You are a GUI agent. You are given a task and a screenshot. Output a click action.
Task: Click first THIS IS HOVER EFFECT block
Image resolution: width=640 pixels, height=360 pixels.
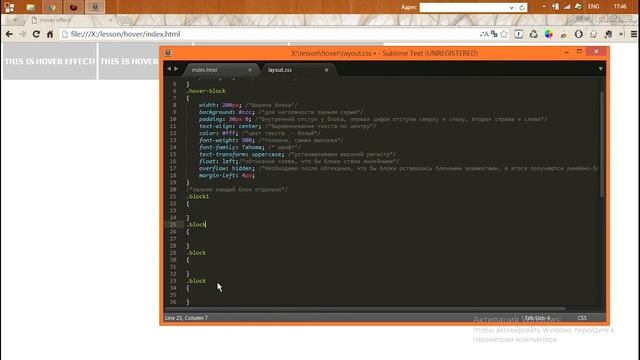[50, 61]
